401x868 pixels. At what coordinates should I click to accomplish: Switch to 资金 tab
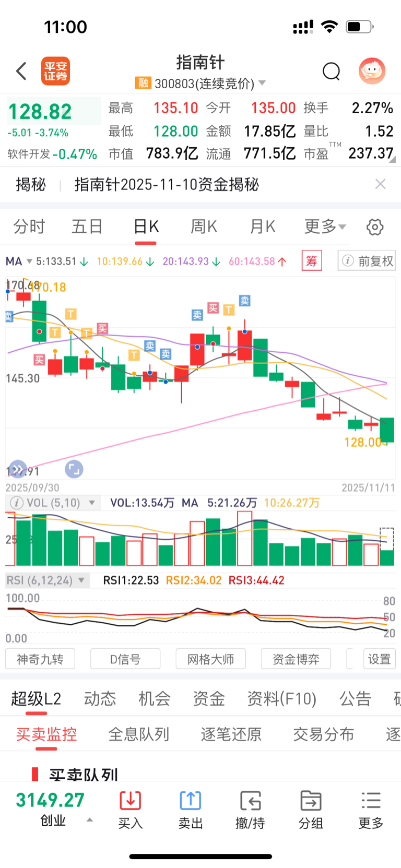point(209,698)
